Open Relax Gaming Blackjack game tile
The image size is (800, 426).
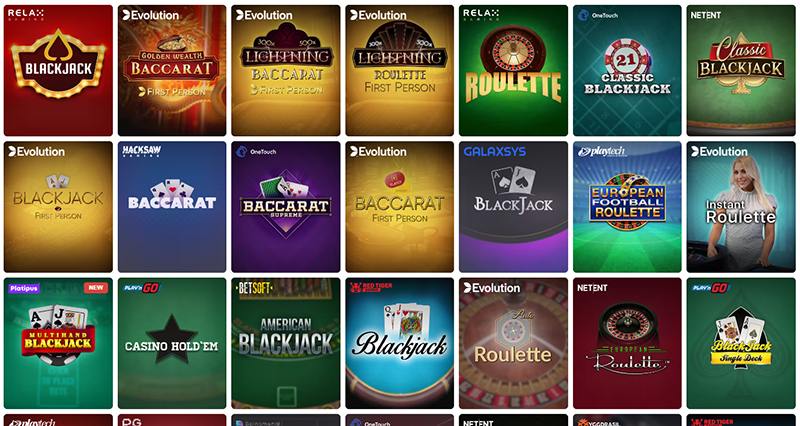click(58, 70)
